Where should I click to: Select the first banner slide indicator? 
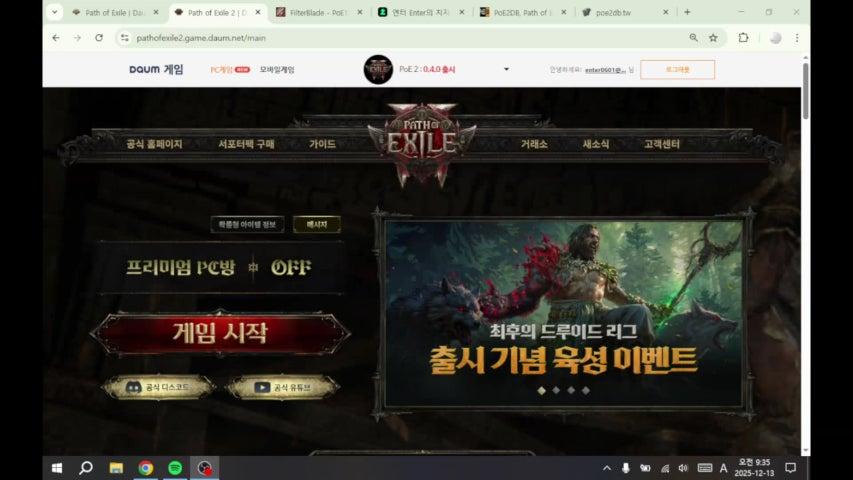coord(541,390)
